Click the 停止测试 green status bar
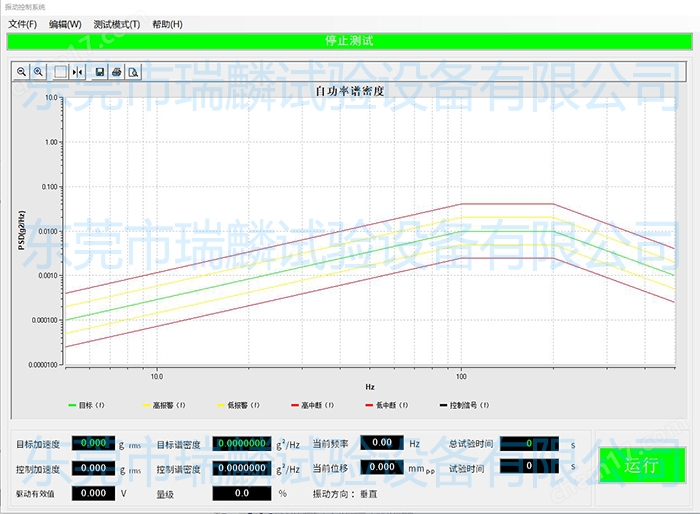 349,41
